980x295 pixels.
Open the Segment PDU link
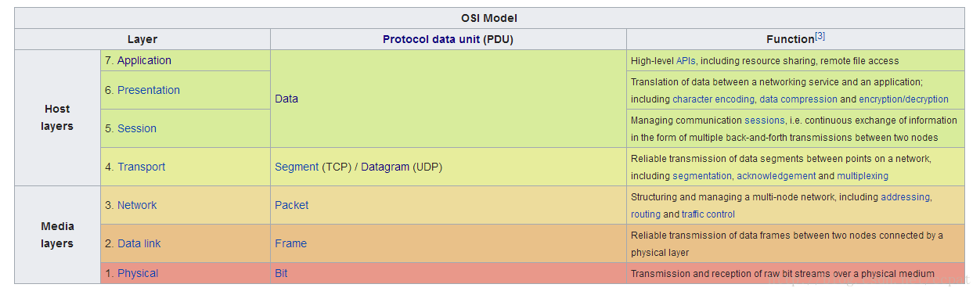tap(297, 167)
